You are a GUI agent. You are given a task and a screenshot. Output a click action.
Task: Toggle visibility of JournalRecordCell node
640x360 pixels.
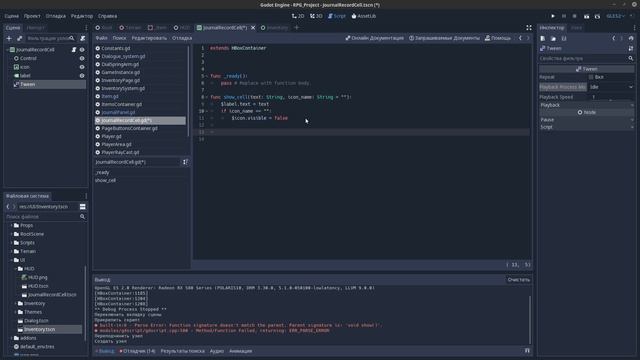(x=82, y=50)
